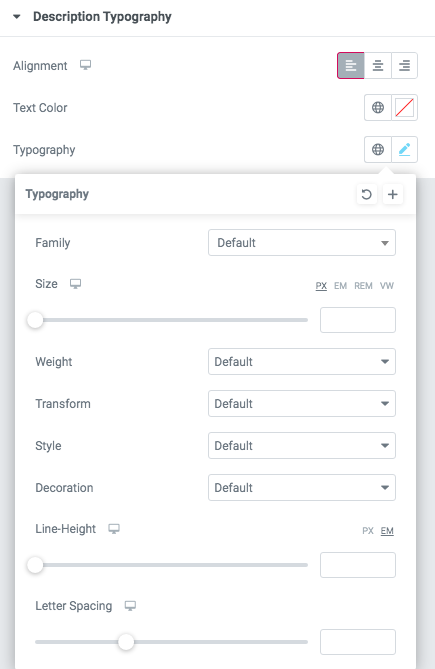Image resolution: width=435 pixels, height=669 pixels.
Task: Reset typography with the undo arrow icon
Action: pos(366,195)
